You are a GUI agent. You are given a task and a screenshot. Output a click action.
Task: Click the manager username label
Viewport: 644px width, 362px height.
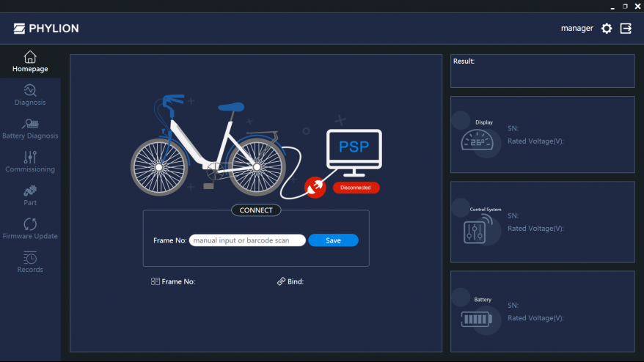pos(577,29)
